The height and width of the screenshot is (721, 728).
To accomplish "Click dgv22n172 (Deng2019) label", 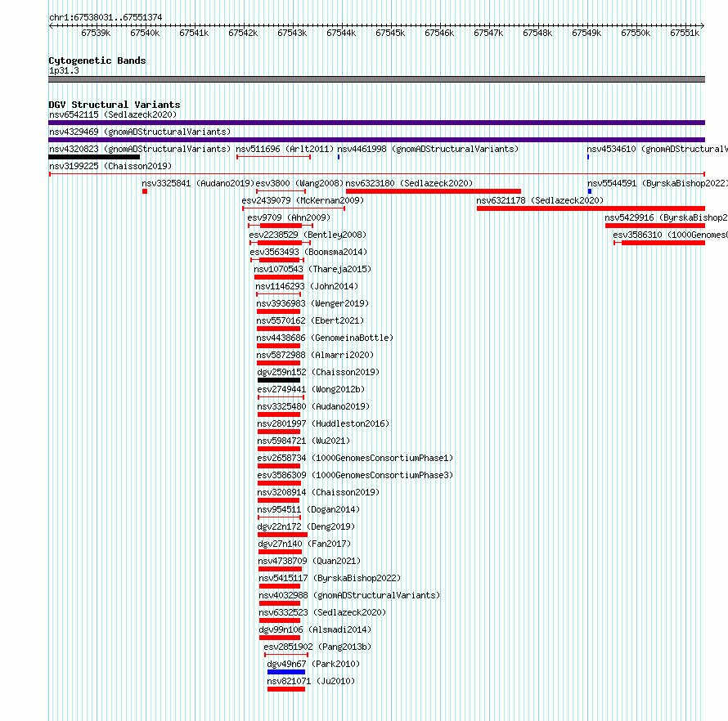I will tap(306, 526).
